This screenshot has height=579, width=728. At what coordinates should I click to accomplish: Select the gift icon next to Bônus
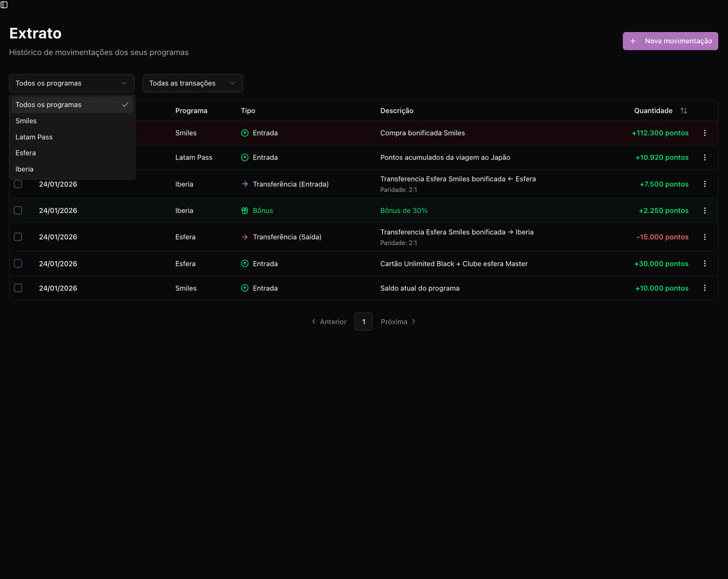(x=244, y=211)
